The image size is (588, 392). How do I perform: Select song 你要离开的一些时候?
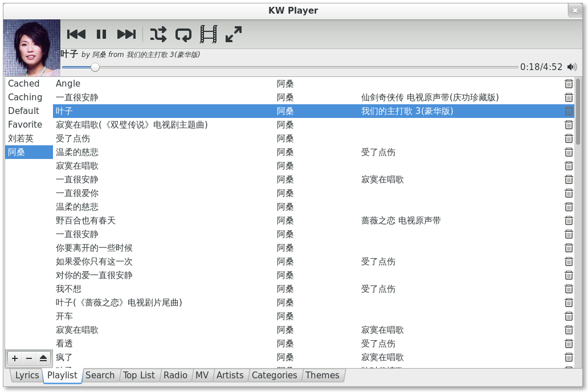[94, 248]
